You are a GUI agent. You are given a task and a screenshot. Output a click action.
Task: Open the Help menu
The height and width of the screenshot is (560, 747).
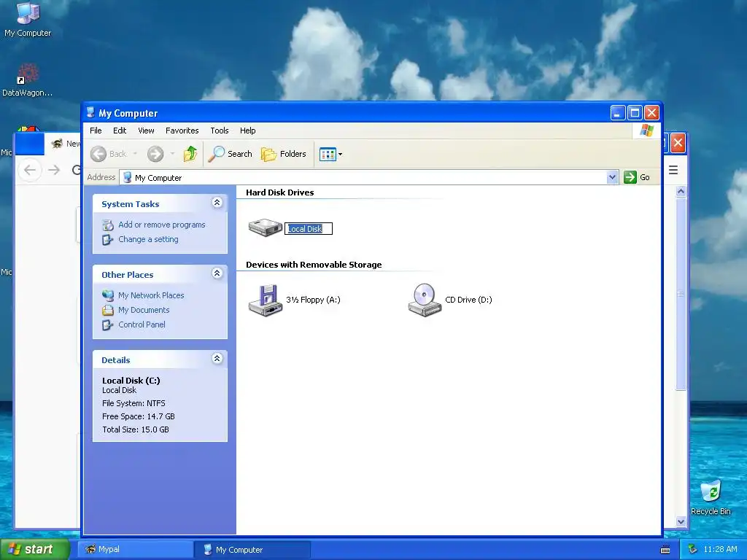248,131
